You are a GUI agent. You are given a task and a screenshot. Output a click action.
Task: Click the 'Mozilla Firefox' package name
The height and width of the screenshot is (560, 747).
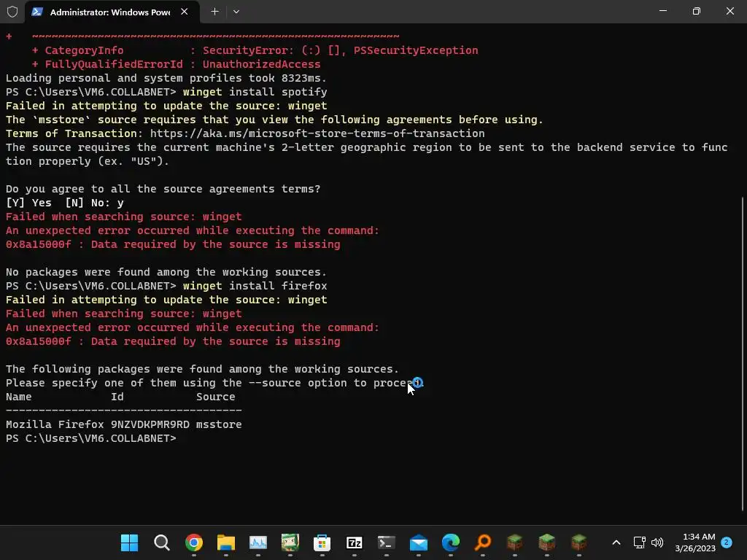click(55, 424)
